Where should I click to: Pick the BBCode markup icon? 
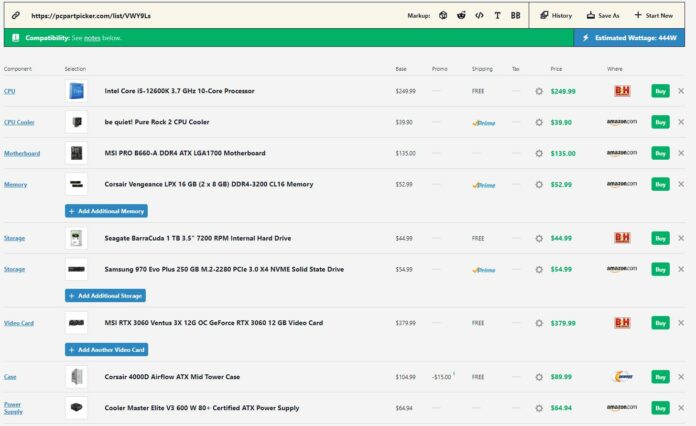pyautogui.click(x=515, y=16)
